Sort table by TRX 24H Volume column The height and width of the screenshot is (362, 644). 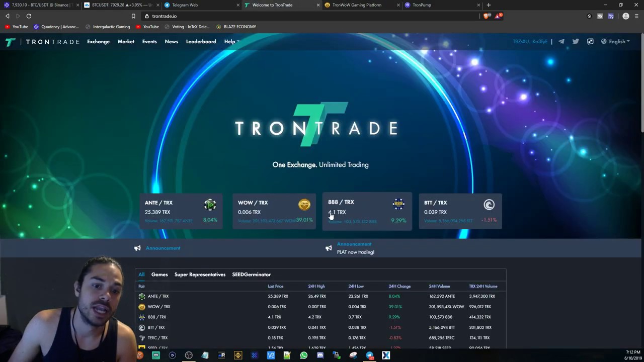pyautogui.click(x=483, y=287)
